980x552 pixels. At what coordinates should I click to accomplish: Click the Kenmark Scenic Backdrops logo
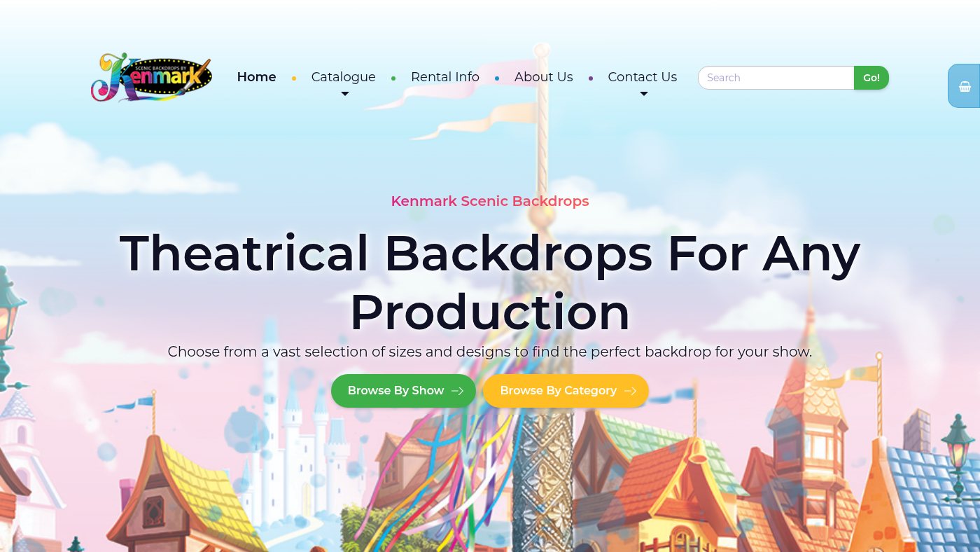coord(151,77)
